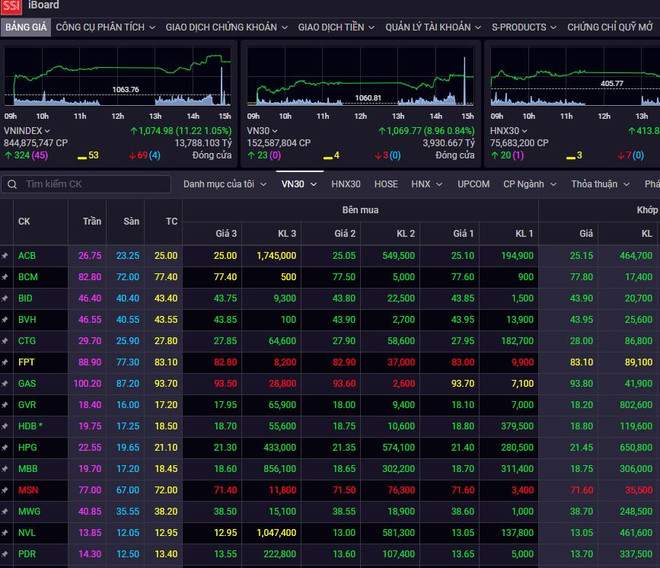The width and height of the screenshot is (660, 568).
Task: Open HPG stock ticker
Action: tap(27, 448)
